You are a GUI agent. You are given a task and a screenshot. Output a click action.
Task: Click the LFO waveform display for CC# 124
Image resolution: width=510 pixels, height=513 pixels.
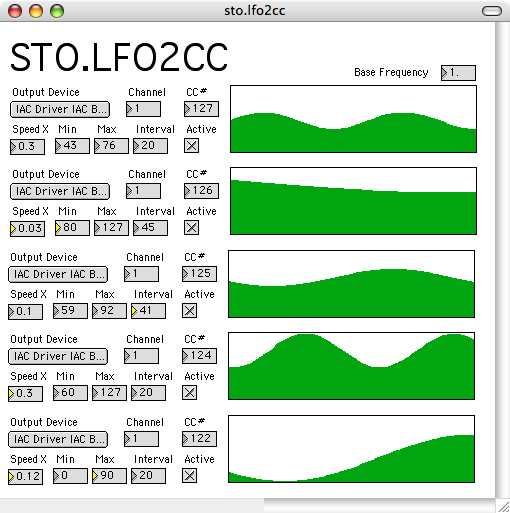(x=351, y=366)
